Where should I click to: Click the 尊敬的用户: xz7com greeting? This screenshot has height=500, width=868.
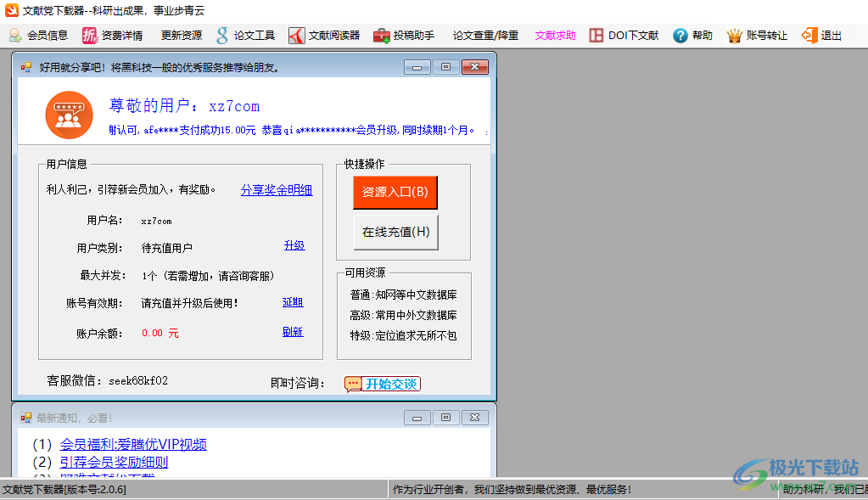[184, 105]
